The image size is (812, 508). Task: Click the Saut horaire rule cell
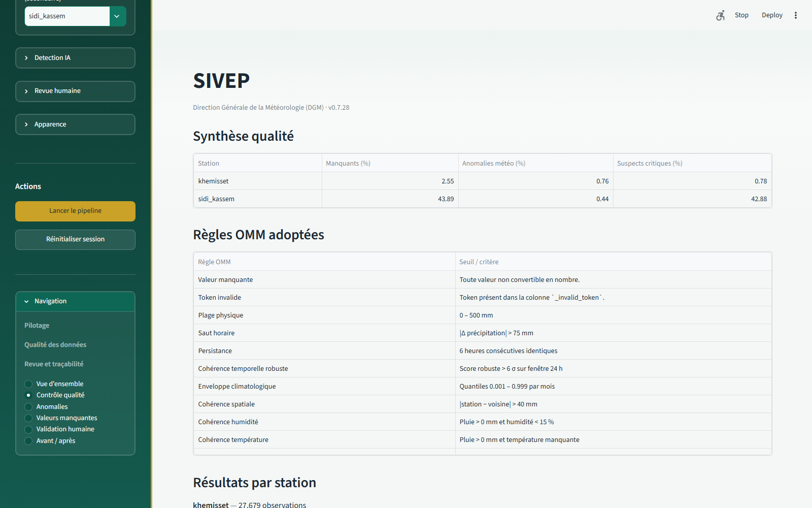point(324,333)
